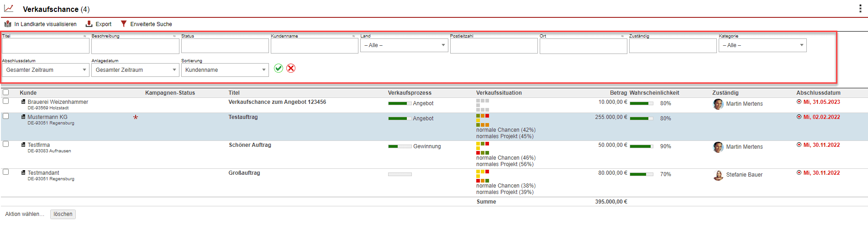Click the Export download icon
The image size is (868, 226).
coord(89,24)
